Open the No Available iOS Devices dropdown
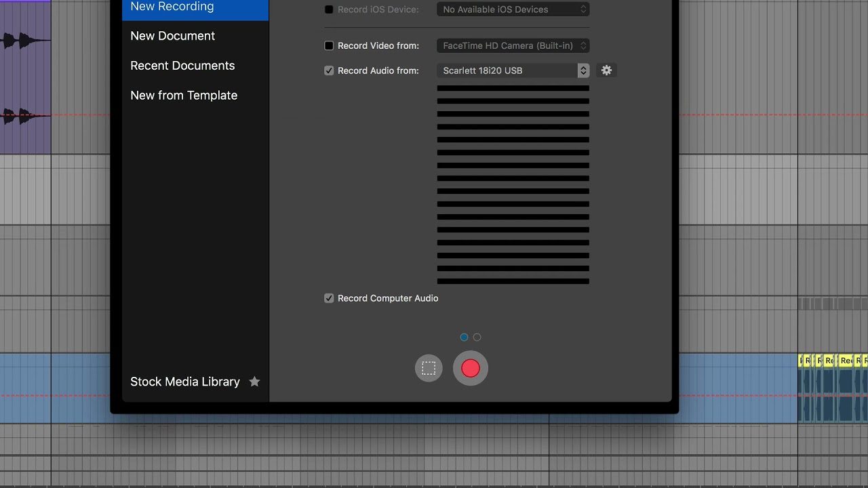868x488 pixels. [513, 9]
